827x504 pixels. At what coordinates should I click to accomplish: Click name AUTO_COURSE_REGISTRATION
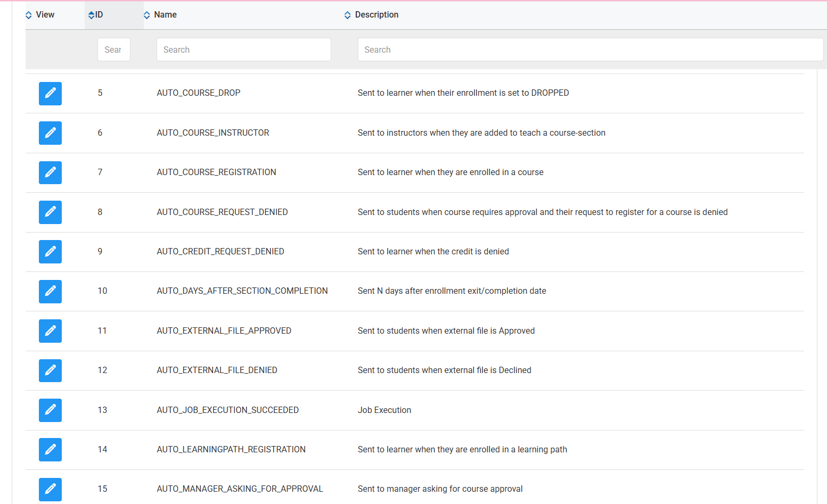217,172
